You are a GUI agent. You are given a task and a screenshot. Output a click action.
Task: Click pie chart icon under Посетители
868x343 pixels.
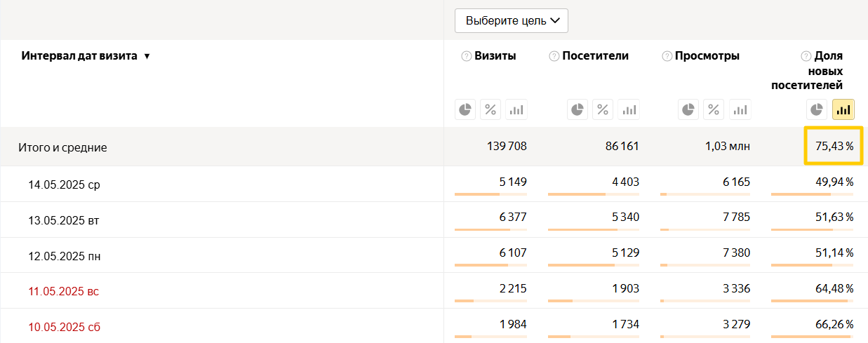pyautogui.click(x=577, y=109)
